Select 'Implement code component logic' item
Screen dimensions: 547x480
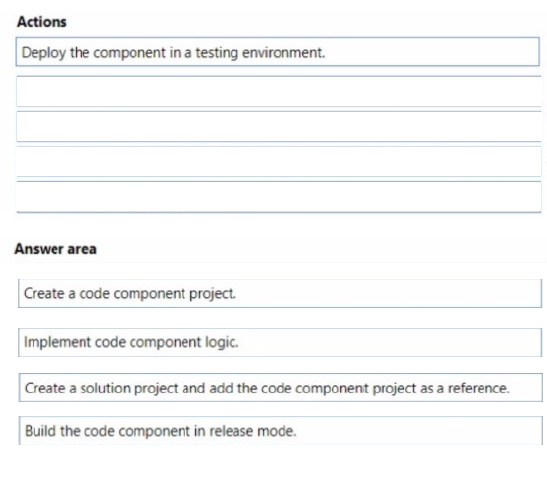(x=280, y=342)
